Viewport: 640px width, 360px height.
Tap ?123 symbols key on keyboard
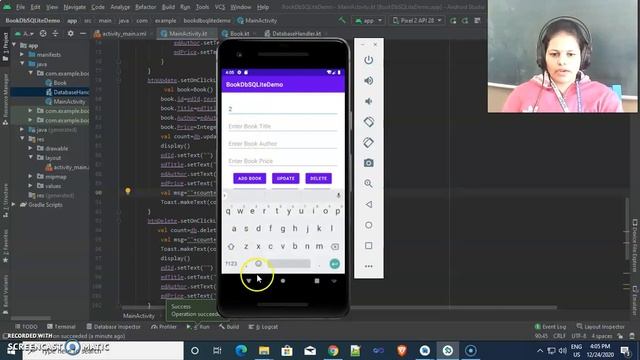[x=231, y=264]
